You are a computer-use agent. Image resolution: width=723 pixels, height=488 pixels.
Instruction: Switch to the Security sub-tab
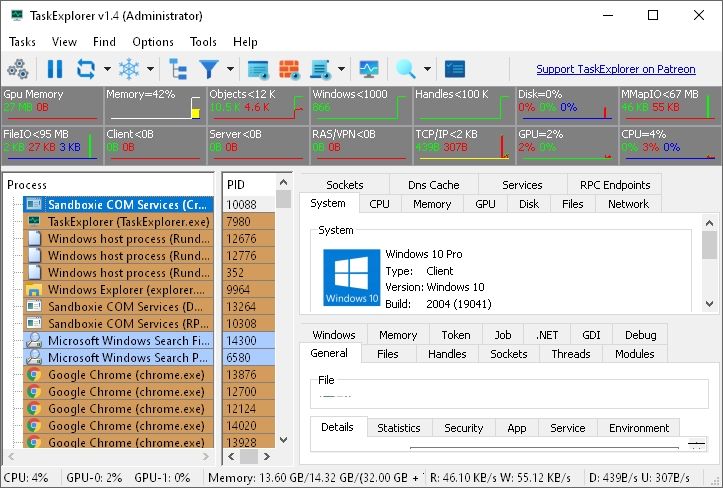point(463,428)
